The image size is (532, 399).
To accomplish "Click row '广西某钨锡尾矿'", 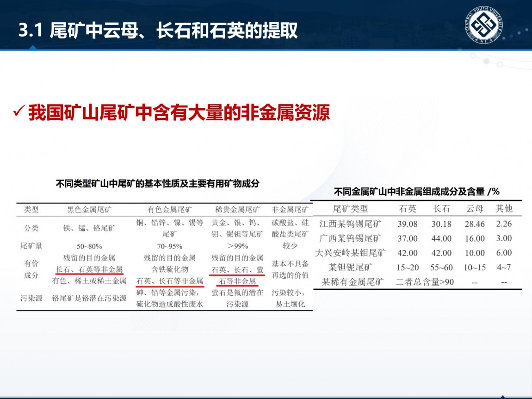I will (350, 238).
